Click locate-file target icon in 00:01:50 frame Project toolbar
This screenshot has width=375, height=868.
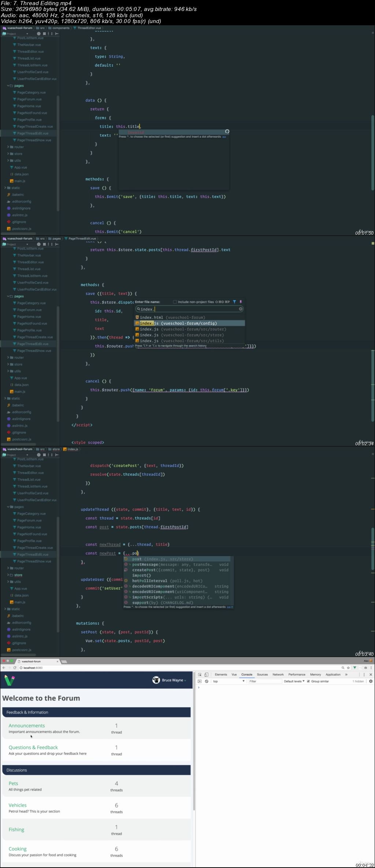pos(38,34)
